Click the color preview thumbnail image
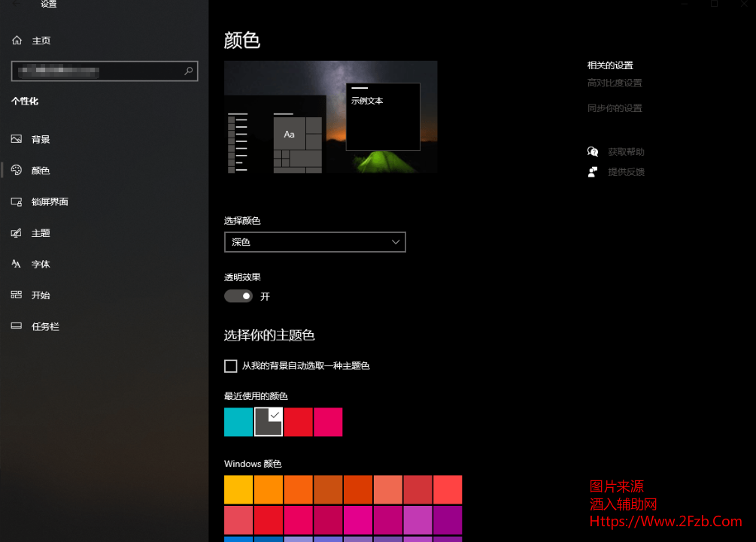This screenshot has width=756, height=542. [x=330, y=117]
